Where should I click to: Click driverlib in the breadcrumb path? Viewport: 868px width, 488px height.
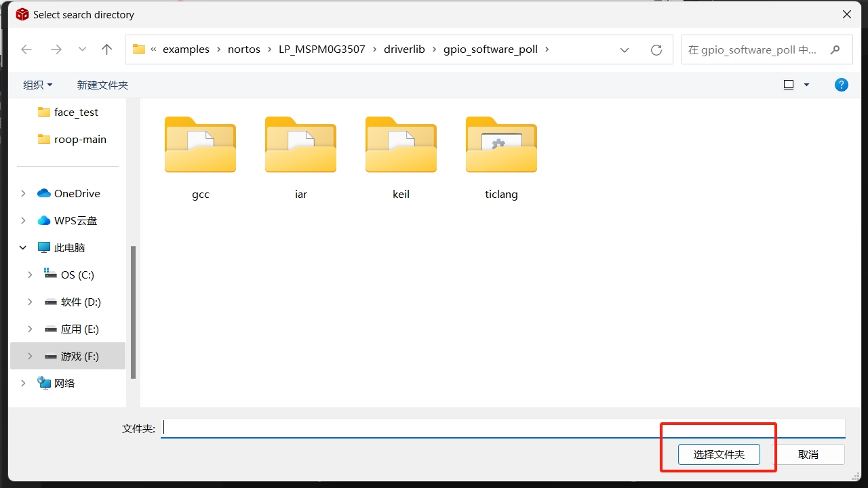click(x=404, y=49)
